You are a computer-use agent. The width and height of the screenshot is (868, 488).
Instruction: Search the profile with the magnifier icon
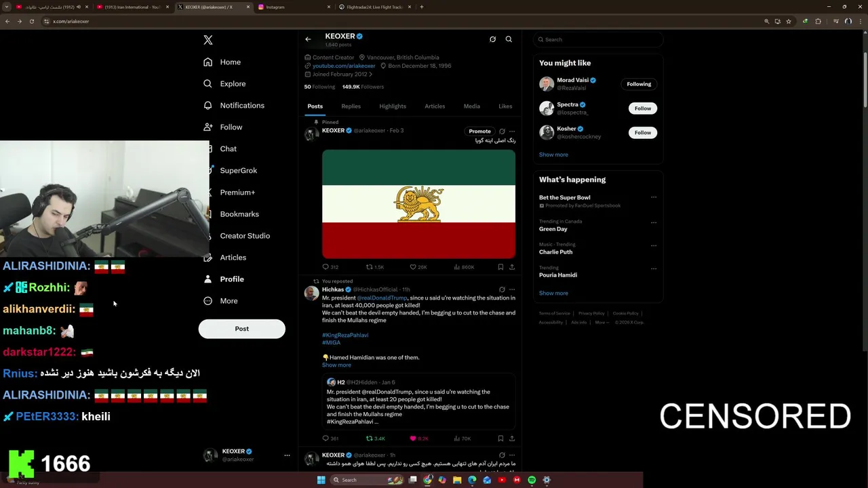click(x=509, y=39)
